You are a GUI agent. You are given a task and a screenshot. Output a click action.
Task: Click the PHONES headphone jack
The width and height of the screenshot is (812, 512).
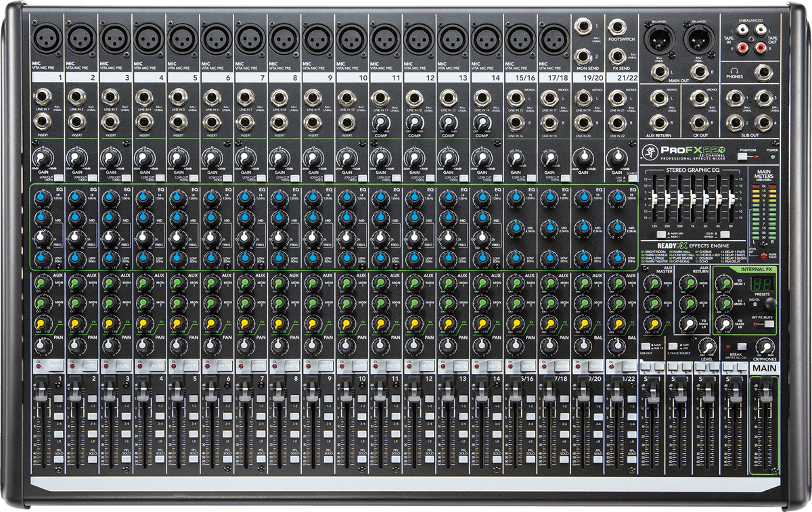tap(765, 72)
